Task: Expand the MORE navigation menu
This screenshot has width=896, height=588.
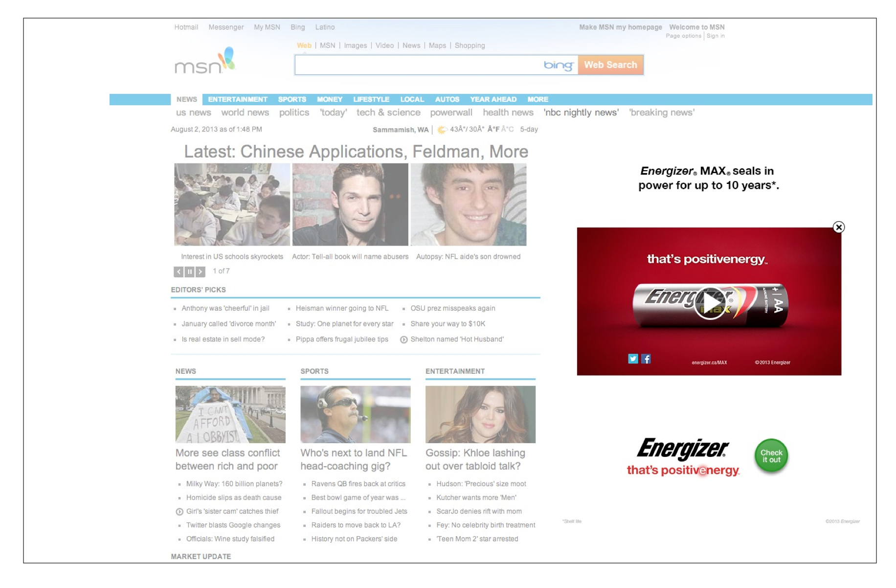Action: 538,99
